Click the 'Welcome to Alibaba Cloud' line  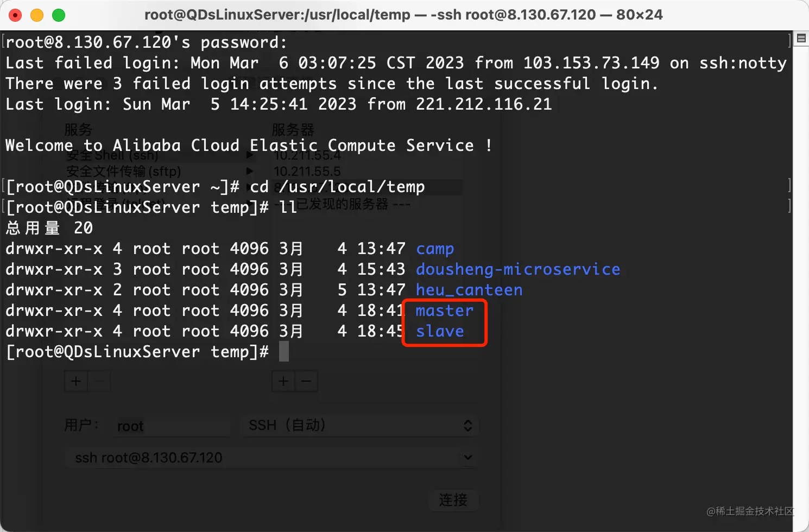(x=249, y=145)
